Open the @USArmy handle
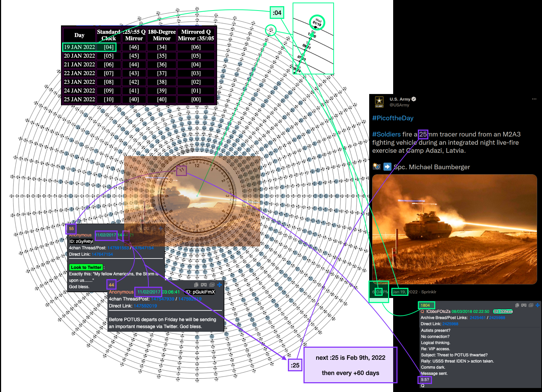Image resolution: width=542 pixels, height=392 pixels. coord(399,105)
